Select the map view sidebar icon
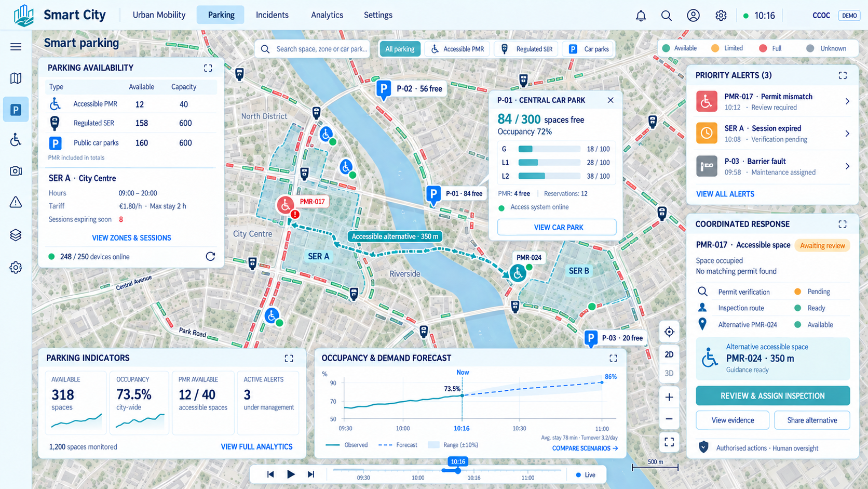Viewport: 868px width, 489px height. pos(16,78)
